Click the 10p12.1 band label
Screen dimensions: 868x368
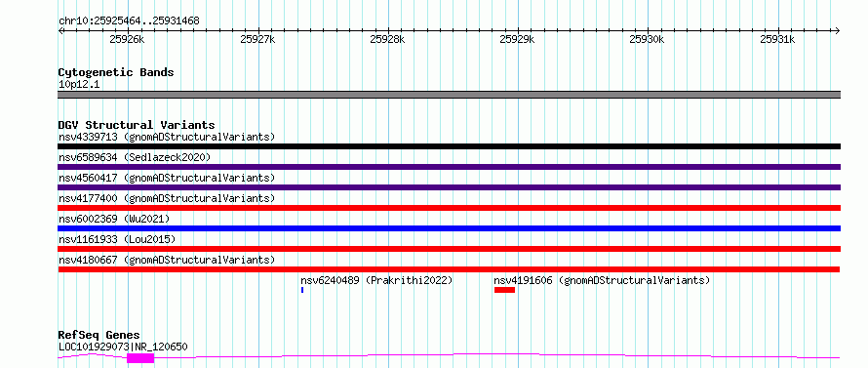click(79, 85)
